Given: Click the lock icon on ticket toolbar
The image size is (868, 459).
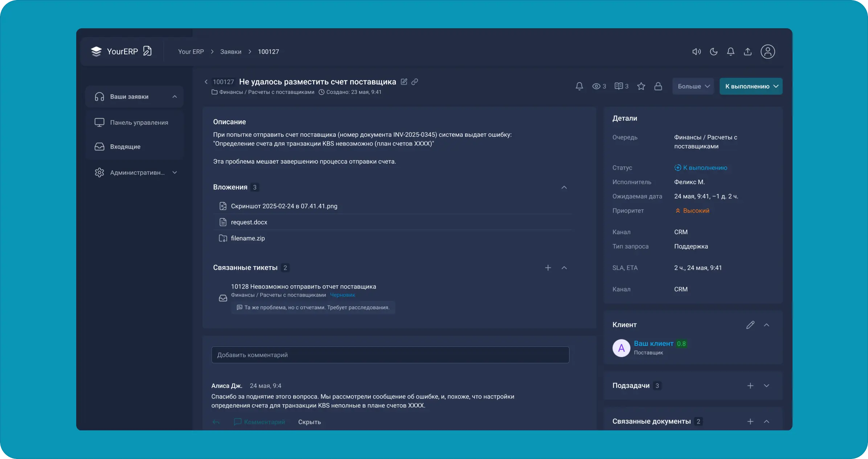Looking at the screenshot, I should point(658,86).
